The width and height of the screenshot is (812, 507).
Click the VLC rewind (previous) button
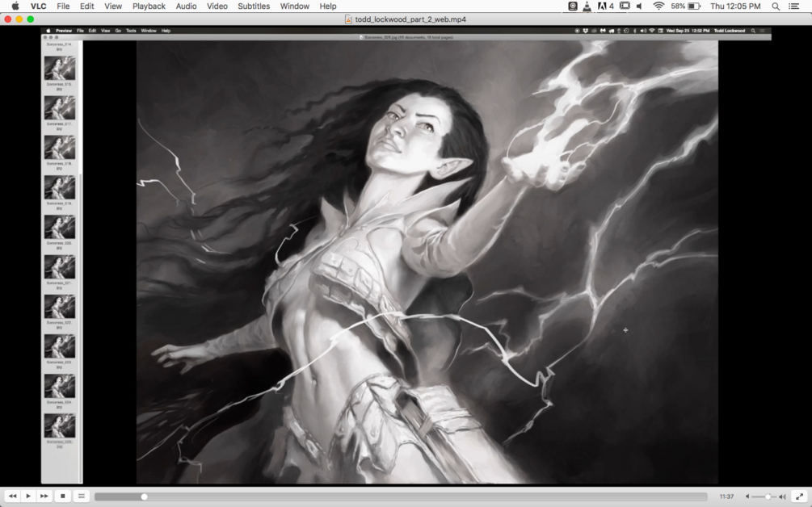pos(12,497)
